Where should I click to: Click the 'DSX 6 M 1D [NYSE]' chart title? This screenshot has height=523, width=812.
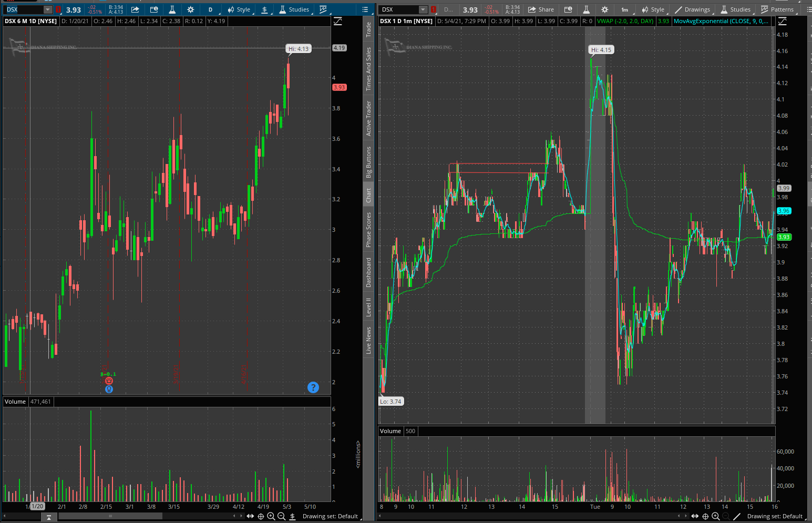click(x=30, y=21)
